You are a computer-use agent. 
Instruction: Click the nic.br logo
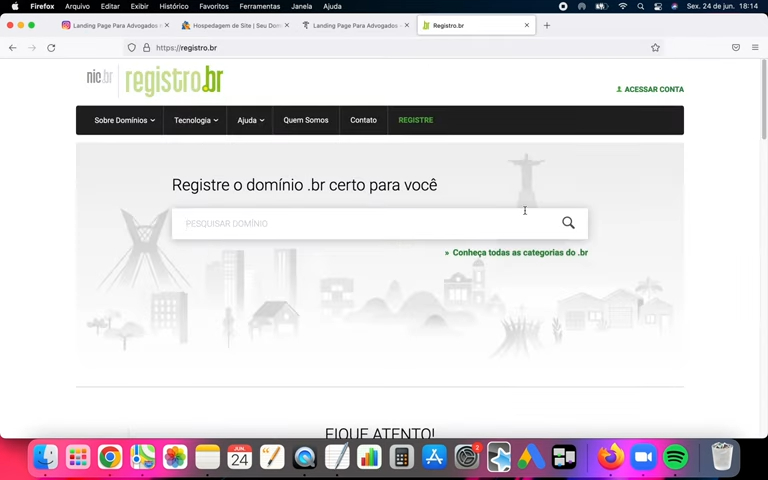point(99,77)
